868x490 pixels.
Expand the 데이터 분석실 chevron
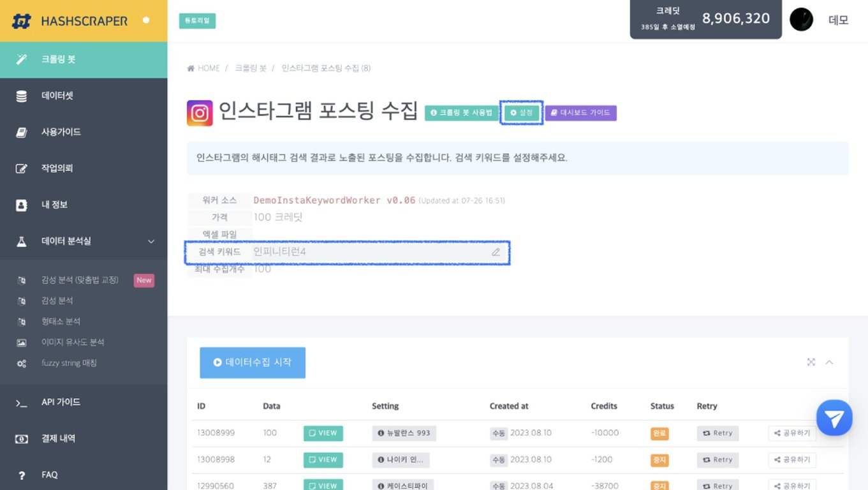[x=151, y=241]
